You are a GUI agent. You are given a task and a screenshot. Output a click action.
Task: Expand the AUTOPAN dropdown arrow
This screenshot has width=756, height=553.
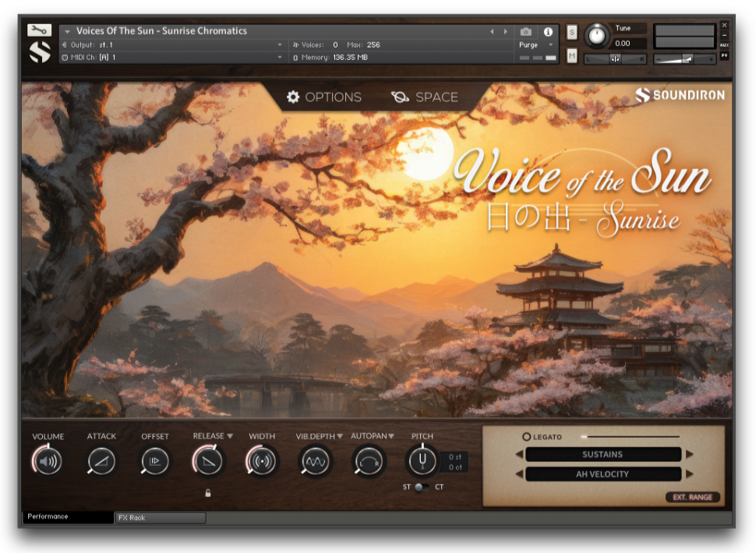coord(390,436)
